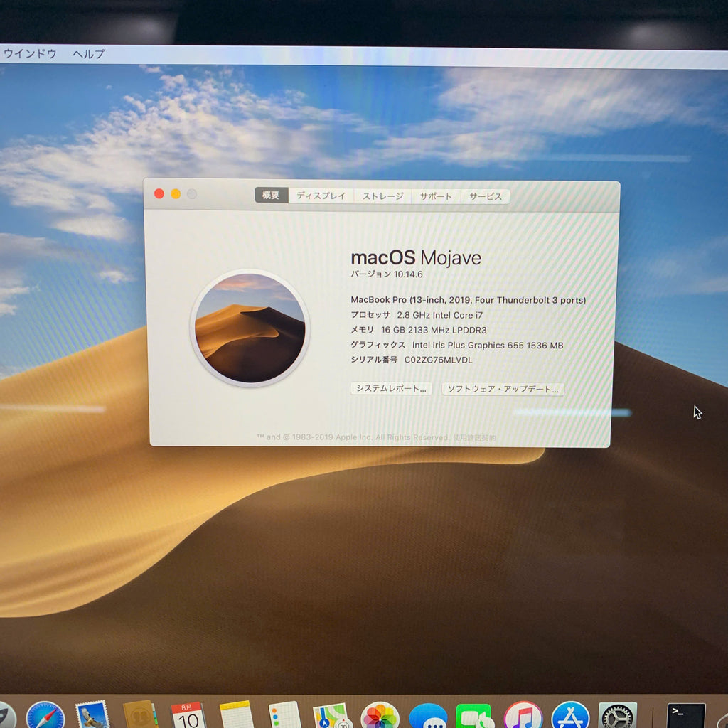The width and height of the screenshot is (728, 728).
Task: Launch Contacts from the Dock
Action: pyautogui.click(x=140, y=715)
